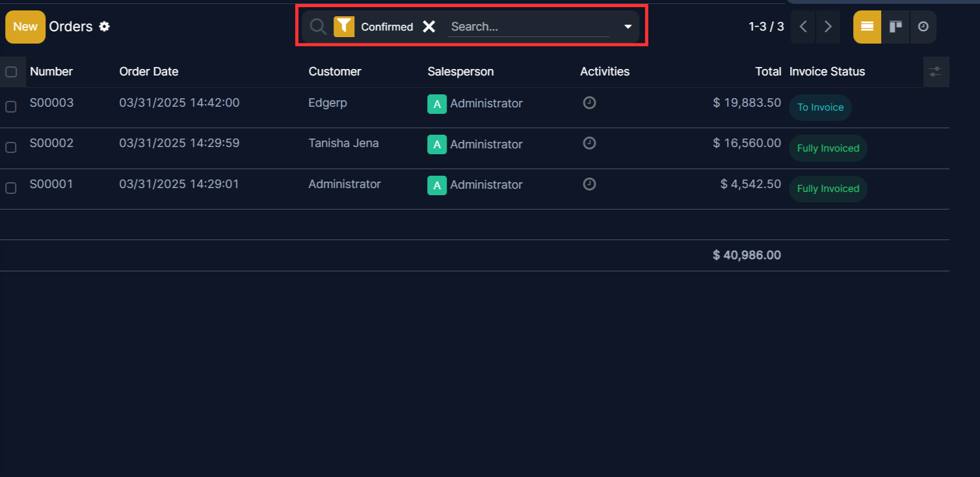
Task: Remove the Confirmed filter with X
Action: coord(429,27)
